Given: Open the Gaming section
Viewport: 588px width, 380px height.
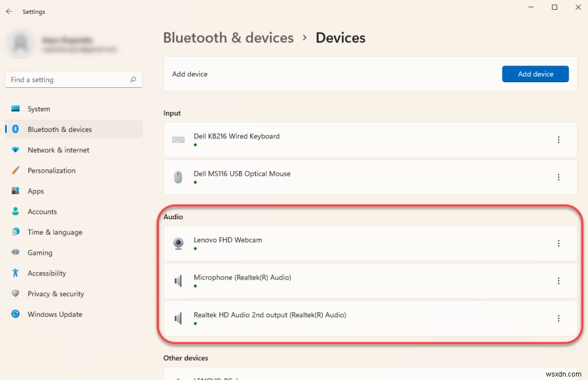Looking at the screenshot, I should tap(40, 253).
